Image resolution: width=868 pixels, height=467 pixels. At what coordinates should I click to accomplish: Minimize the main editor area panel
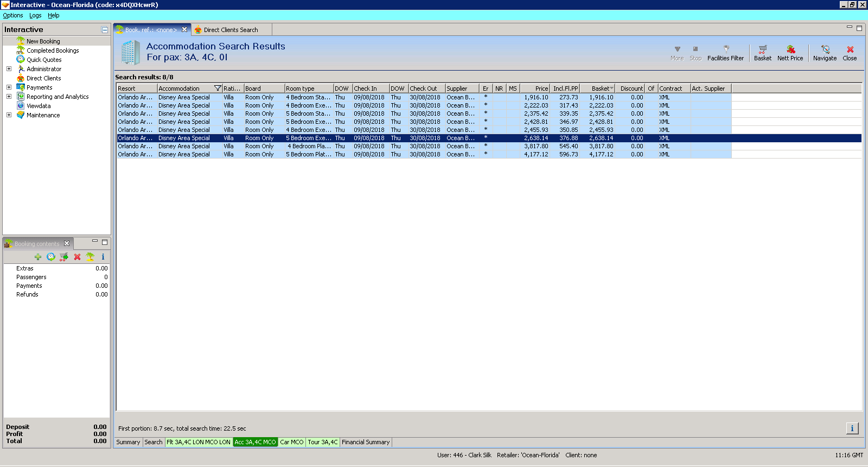point(850,27)
